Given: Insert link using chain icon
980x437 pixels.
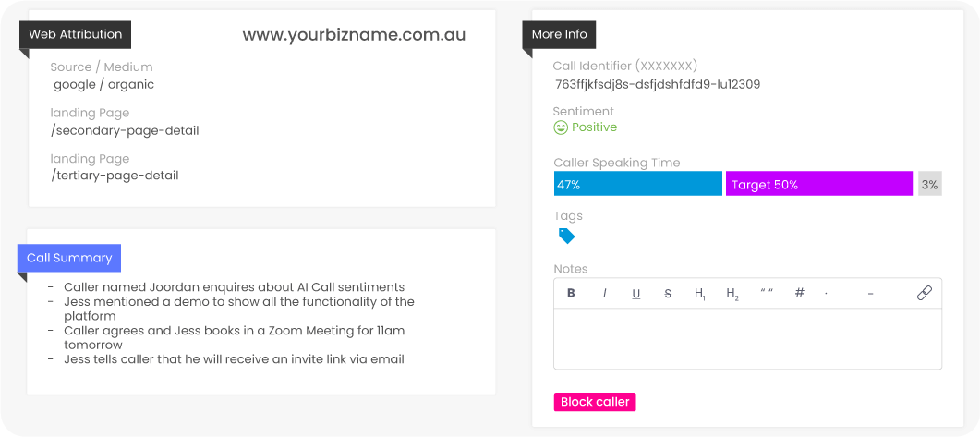Looking at the screenshot, I should [925, 293].
